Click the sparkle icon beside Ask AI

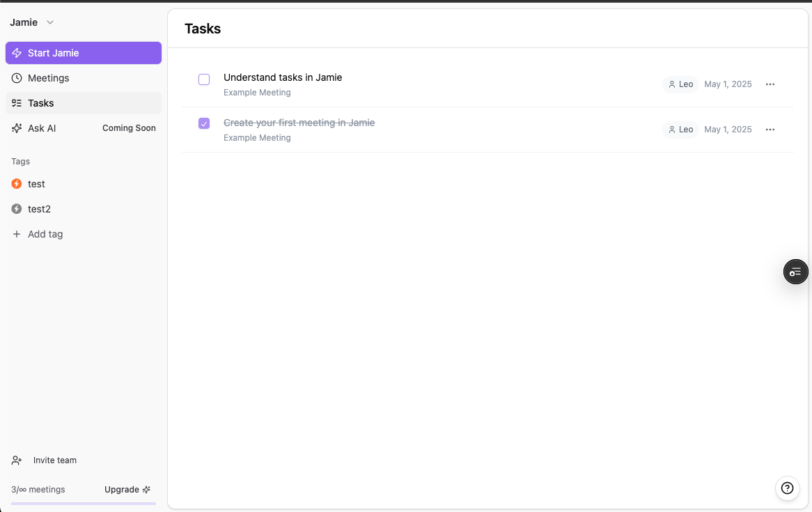click(x=17, y=128)
